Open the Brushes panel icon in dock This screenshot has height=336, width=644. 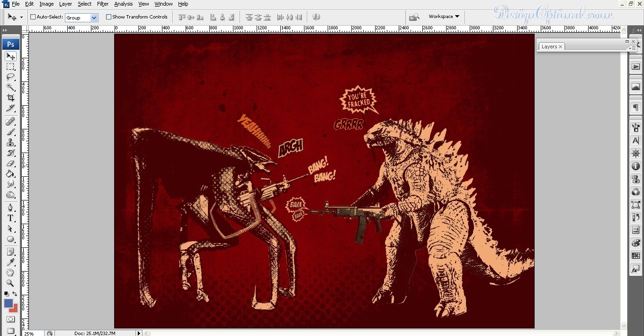click(635, 127)
